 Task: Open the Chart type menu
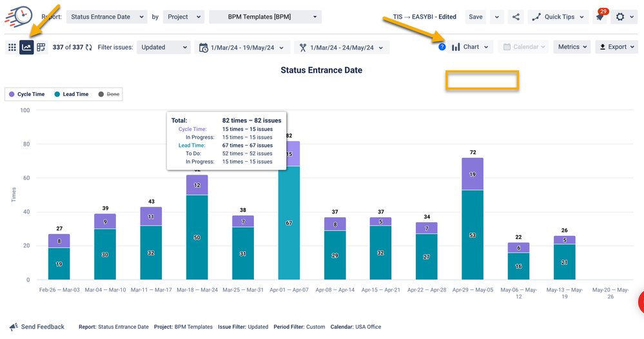471,47
